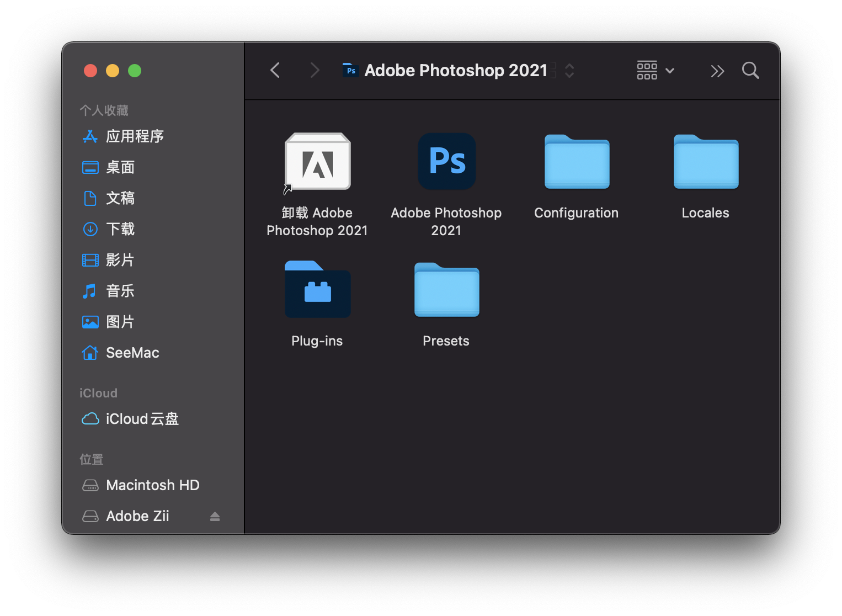Open 下载 folder in the sidebar
842x616 pixels.
(120, 229)
